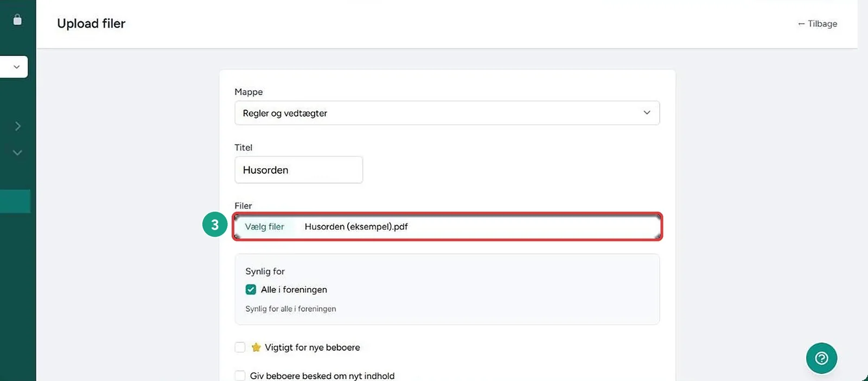Viewport: 868px width, 381px height.
Task: Open the white sidebar dropdown
Action: coord(14,67)
